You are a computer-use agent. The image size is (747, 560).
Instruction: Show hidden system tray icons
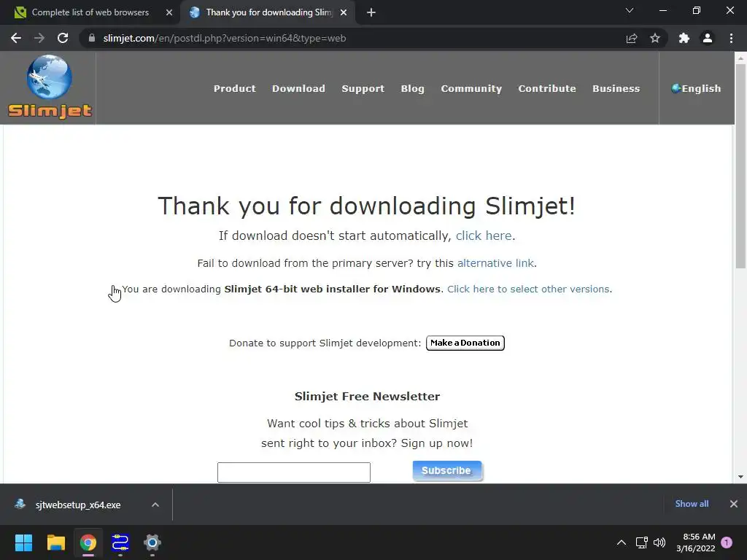(622, 542)
